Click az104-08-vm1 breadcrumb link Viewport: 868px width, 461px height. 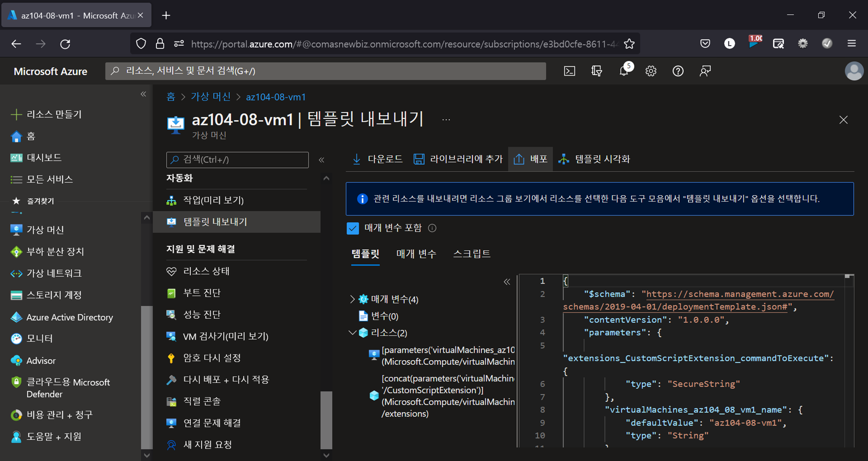coord(276,97)
